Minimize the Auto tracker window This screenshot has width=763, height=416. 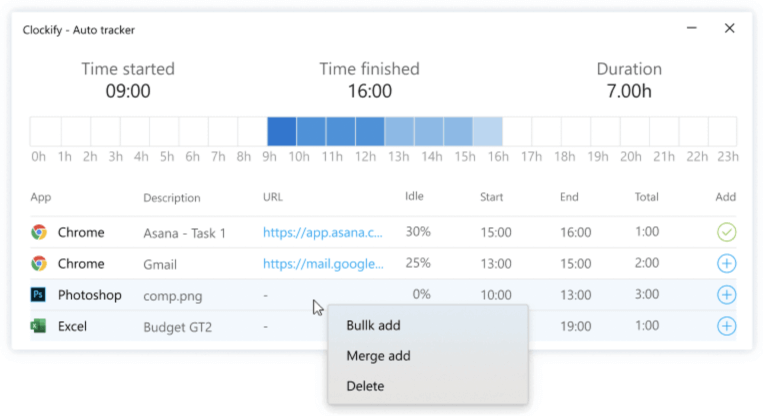[x=691, y=28]
